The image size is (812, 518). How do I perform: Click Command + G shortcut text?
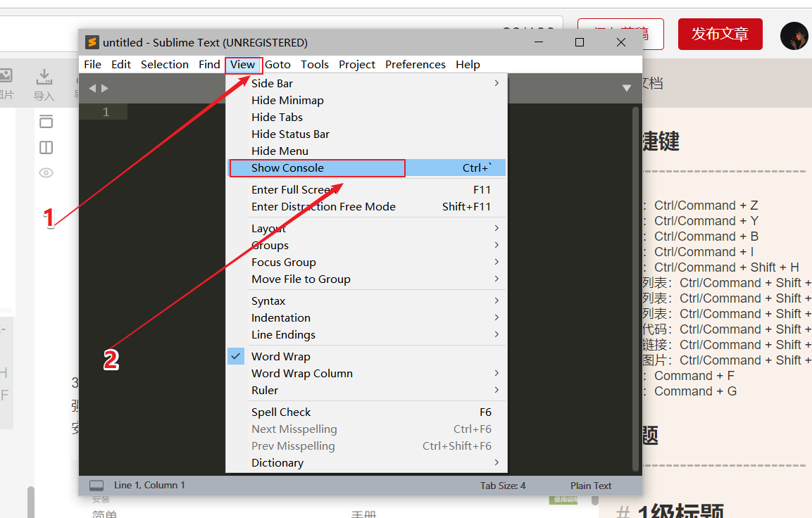696,391
